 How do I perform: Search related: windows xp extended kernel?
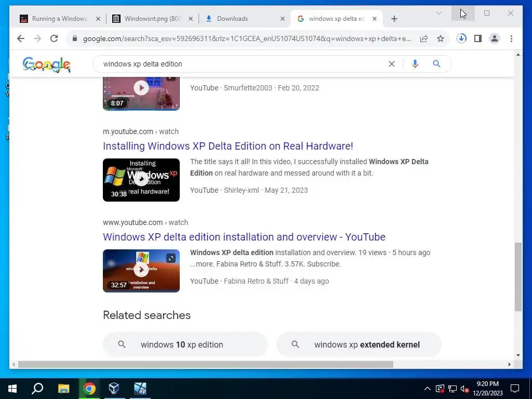pyautogui.click(x=358, y=344)
